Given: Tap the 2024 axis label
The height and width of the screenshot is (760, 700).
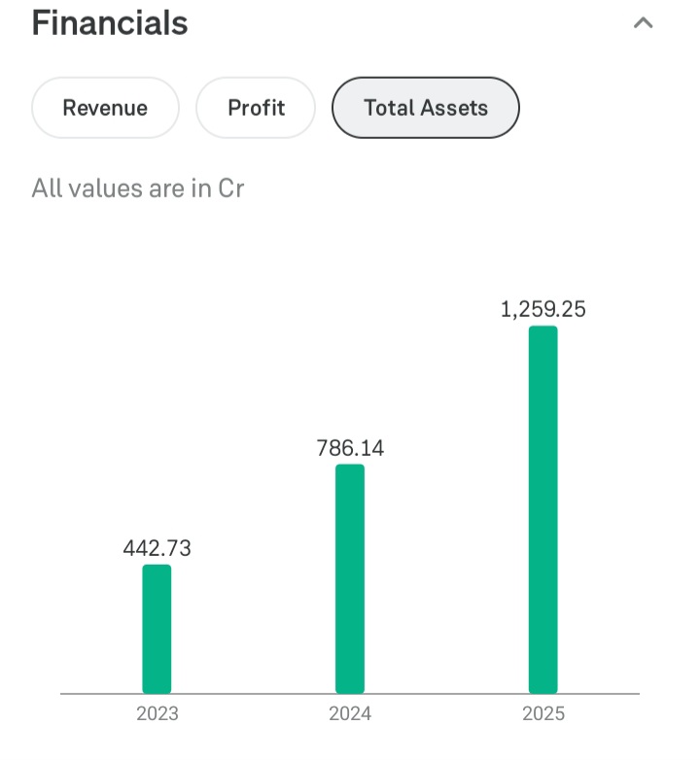Looking at the screenshot, I should pos(350,714).
